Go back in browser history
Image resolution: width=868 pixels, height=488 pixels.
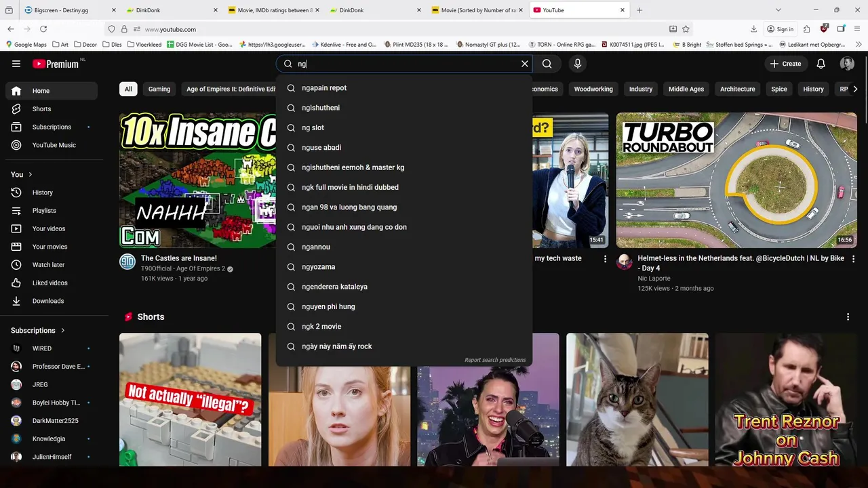coord(11,29)
